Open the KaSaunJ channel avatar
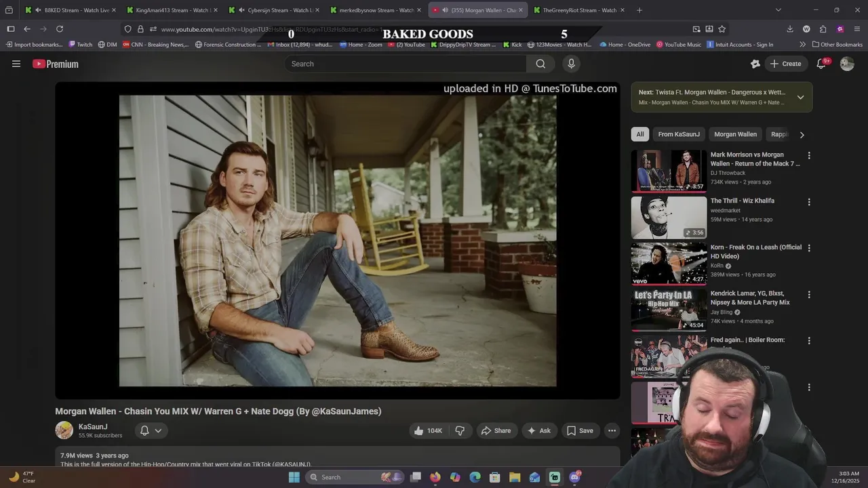The image size is (868, 488). pyautogui.click(x=64, y=430)
